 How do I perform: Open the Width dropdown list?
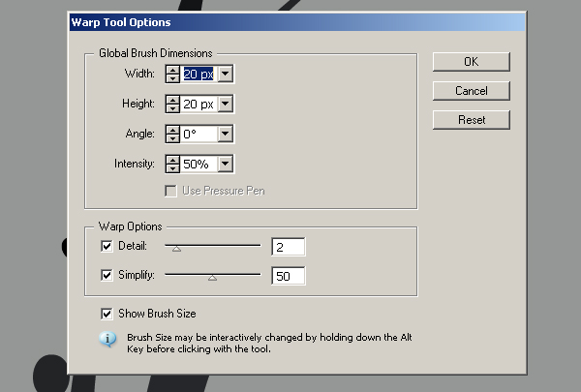pos(226,74)
